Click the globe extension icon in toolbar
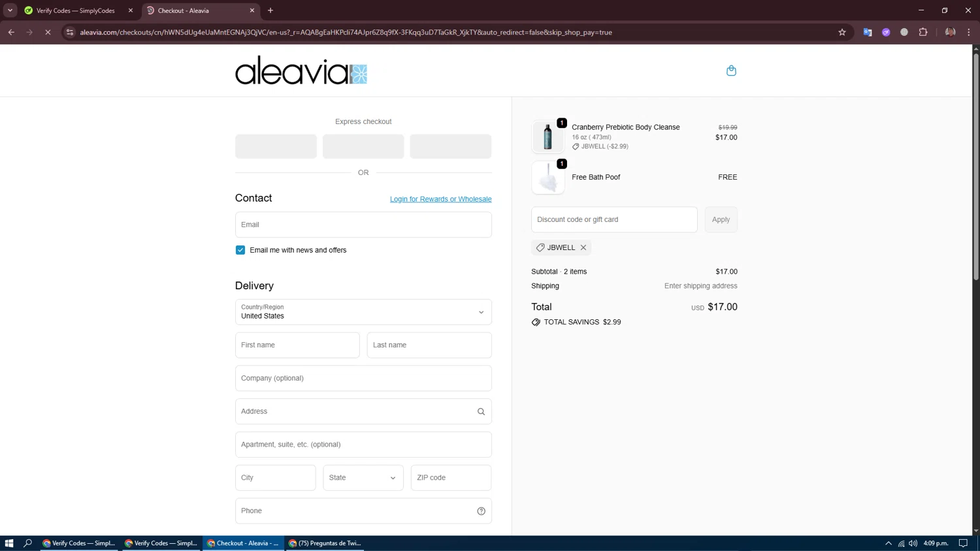Viewport: 980px width, 551px height. pyautogui.click(x=904, y=32)
